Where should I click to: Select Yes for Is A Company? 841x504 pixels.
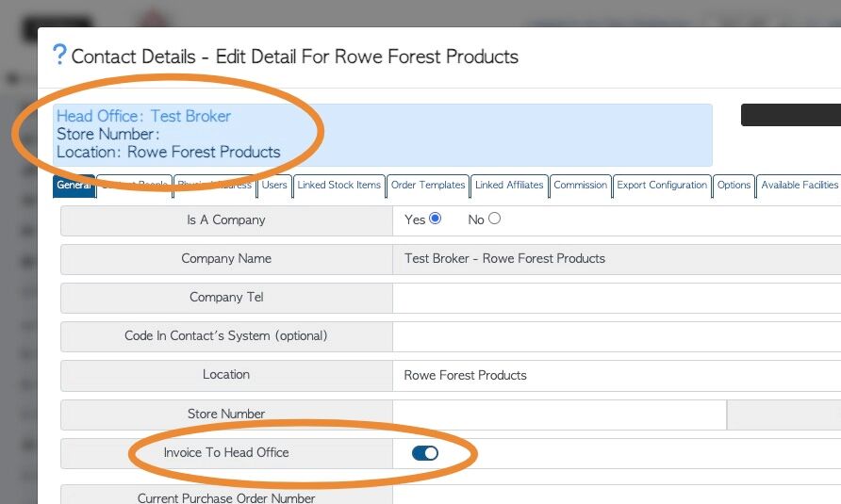pyautogui.click(x=435, y=219)
